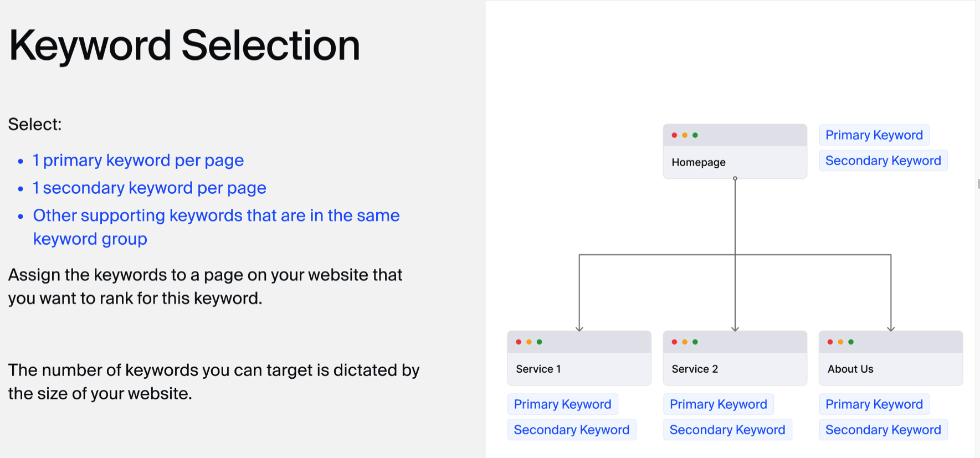Viewport: 980px width, 458px height.
Task: Click the green dot on Homepage window
Action: point(695,135)
